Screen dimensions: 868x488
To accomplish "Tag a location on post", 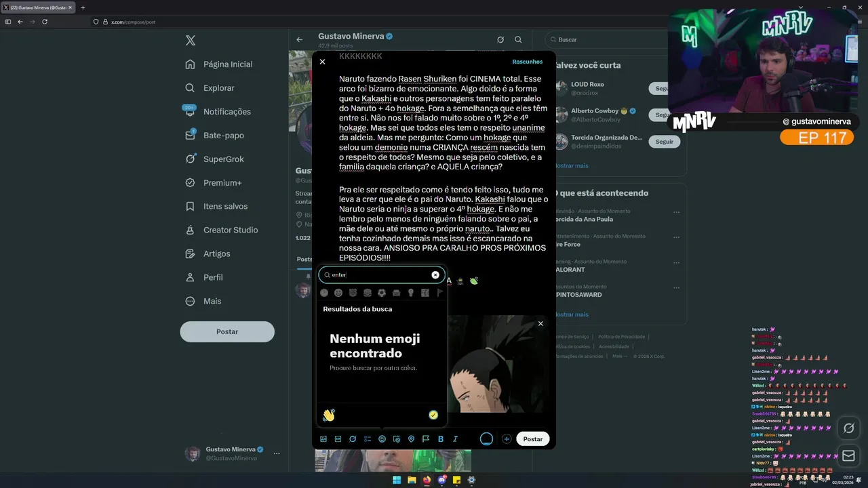I will (411, 439).
